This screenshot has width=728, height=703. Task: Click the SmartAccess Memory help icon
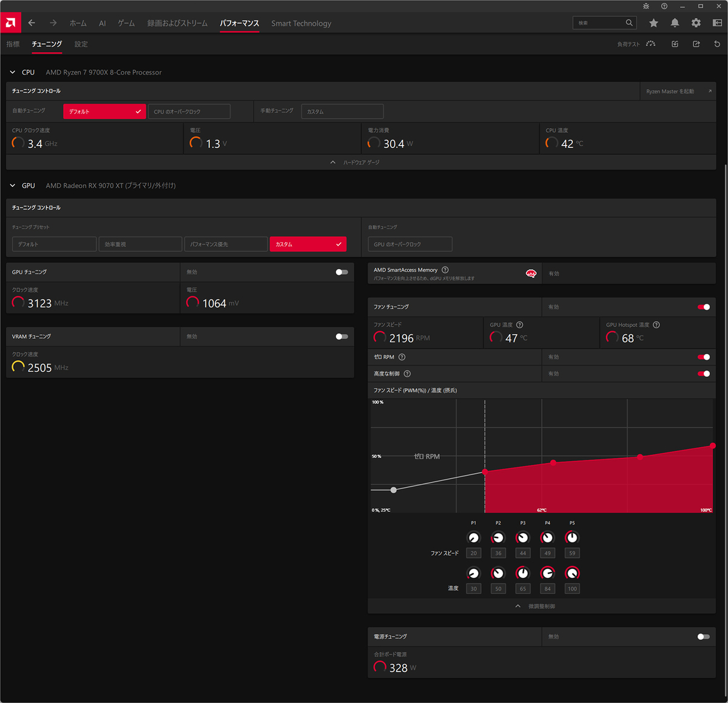point(445,270)
